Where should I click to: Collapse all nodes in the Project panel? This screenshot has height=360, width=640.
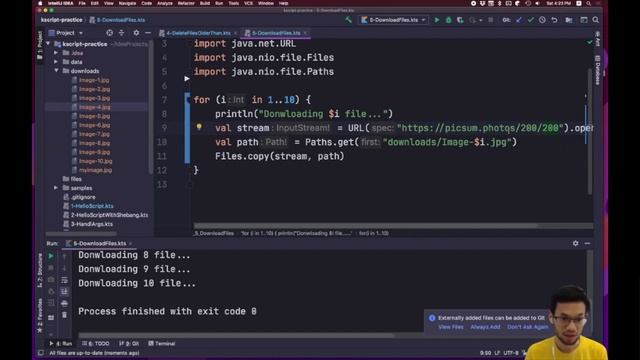121,33
